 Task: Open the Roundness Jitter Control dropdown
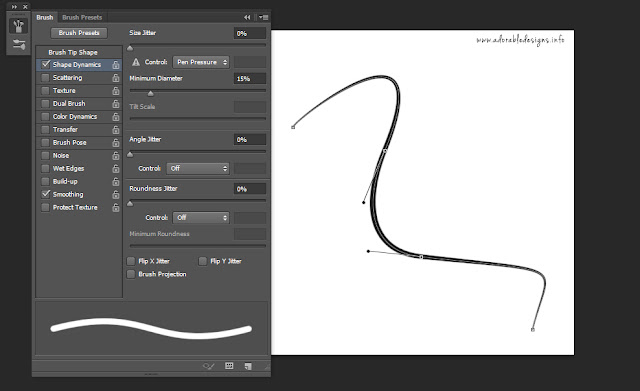[x=201, y=218]
